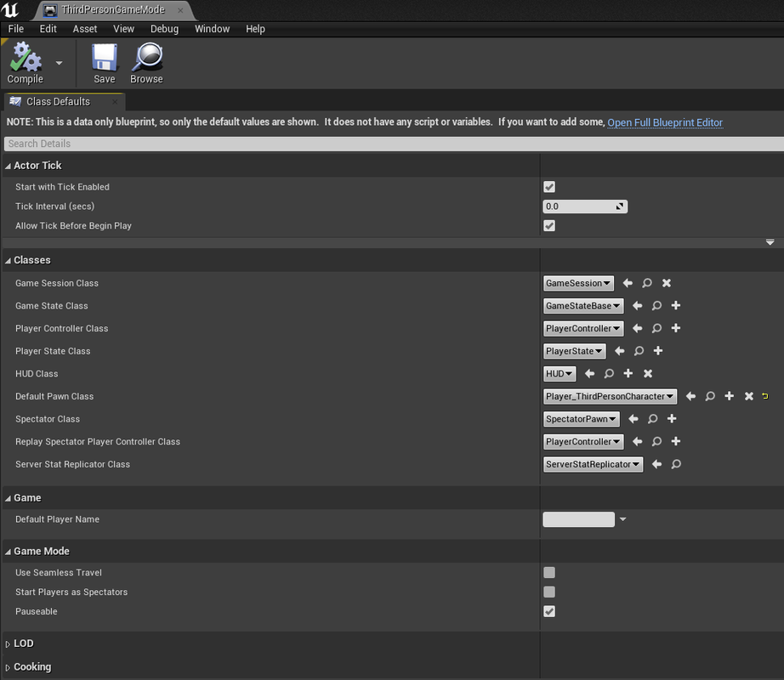Browse to Default Pawn Class asset
784x680 pixels.
coord(710,396)
